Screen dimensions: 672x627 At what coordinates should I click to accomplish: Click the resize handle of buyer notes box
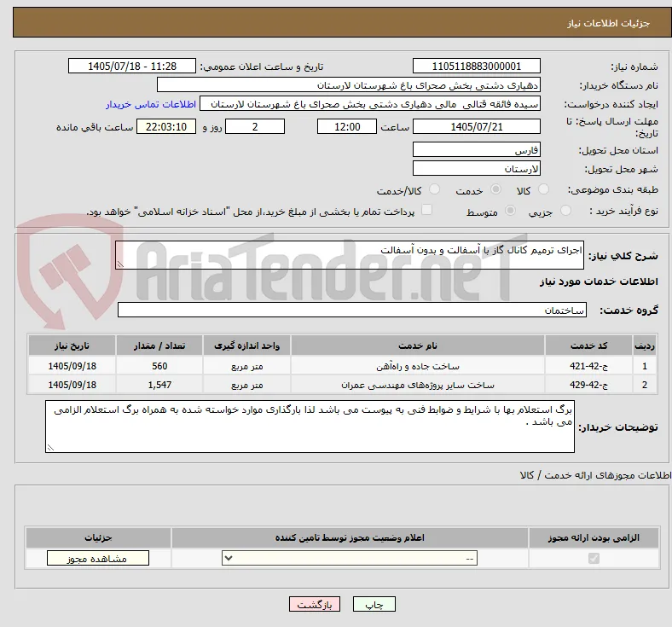[50, 448]
